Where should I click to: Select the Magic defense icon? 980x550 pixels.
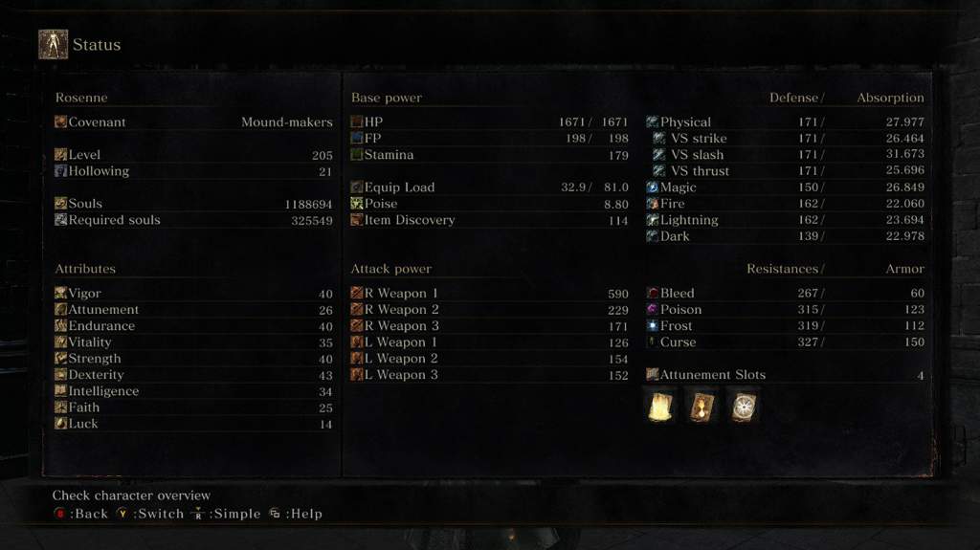point(653,187)
